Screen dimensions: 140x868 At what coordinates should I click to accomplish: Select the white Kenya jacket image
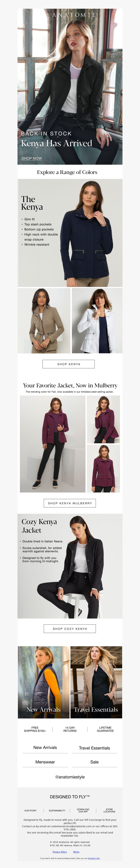point(97,320)
